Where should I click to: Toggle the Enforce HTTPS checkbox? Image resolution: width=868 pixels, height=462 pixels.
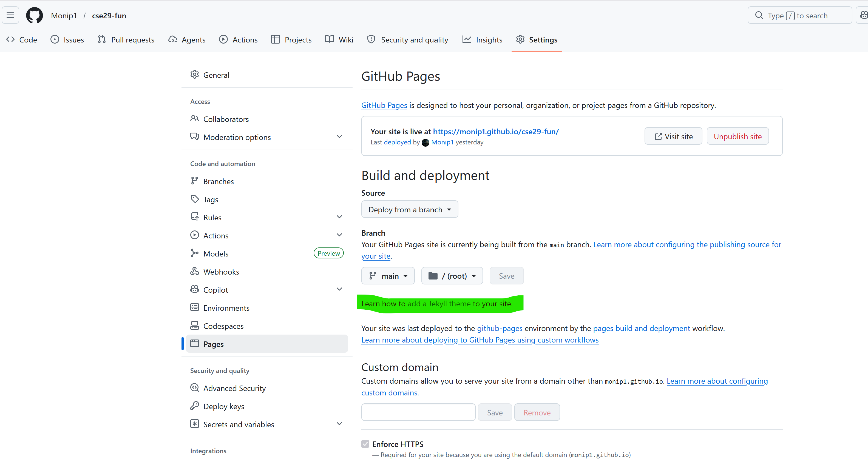click(365, 444)
